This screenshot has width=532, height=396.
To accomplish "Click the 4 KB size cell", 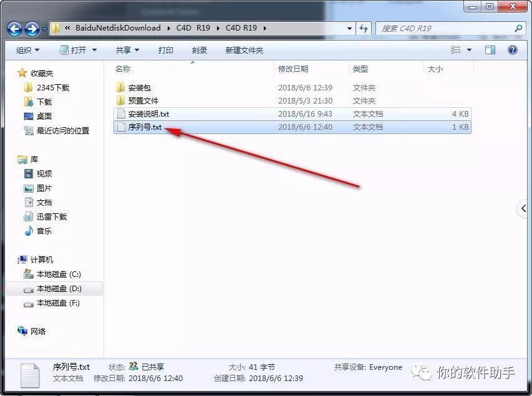I will click(x=460, y=114).
